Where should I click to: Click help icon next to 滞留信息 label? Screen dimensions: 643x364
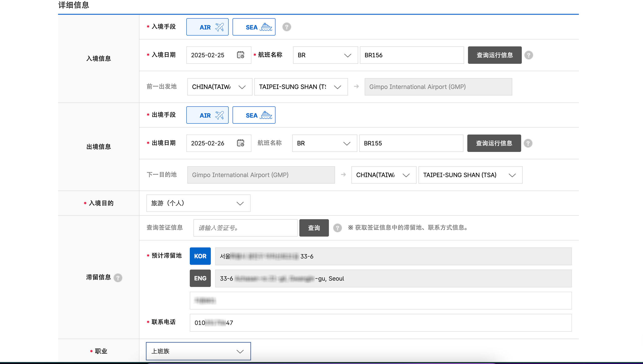(118, 277)
